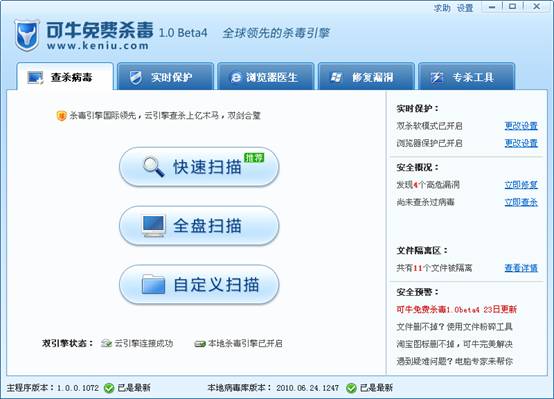
Task: Open the red 可牛免费杀毒1.0beta4 update notice
Action: 456,310
